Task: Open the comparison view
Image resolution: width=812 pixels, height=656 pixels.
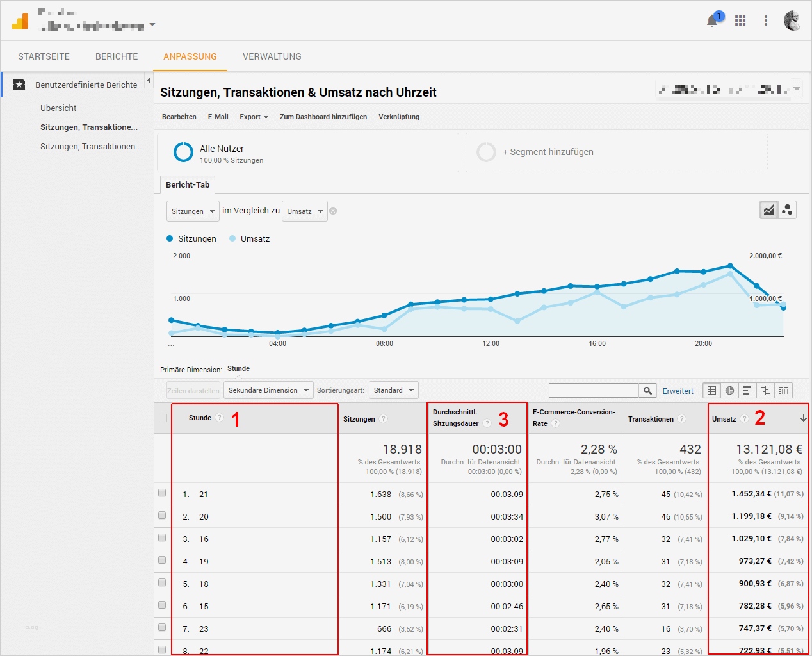Action: (x=765, y=390)
